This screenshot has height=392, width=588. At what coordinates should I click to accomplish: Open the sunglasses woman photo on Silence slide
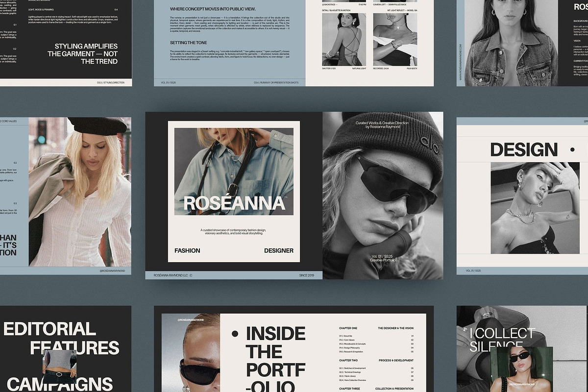pyautogui.click(x=521, y=369)
